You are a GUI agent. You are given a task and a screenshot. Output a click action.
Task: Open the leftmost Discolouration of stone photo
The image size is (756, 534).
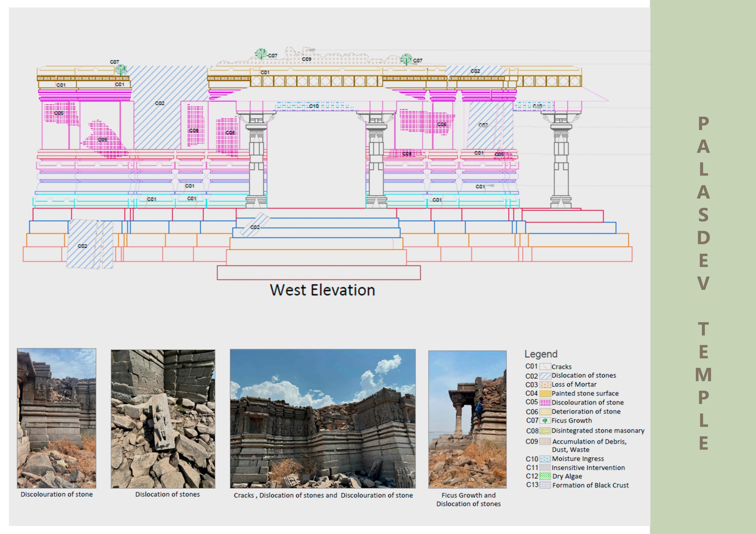tap(57, 418)
